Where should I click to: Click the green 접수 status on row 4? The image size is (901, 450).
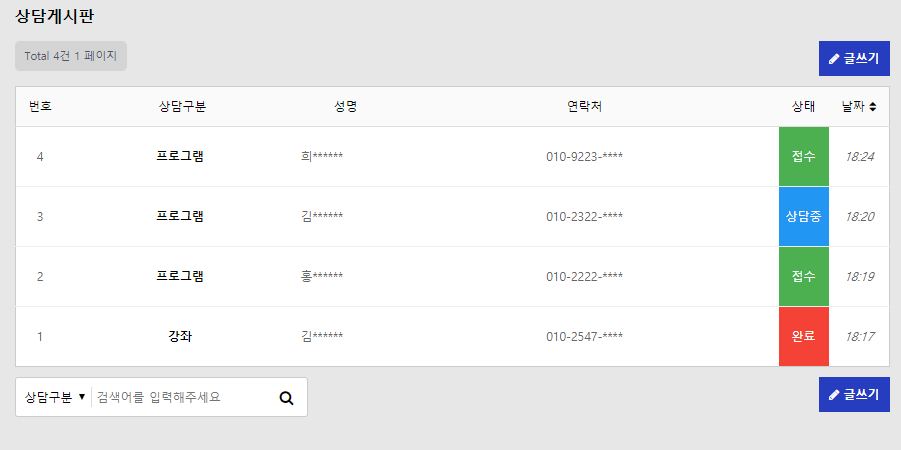click(803, 157)
